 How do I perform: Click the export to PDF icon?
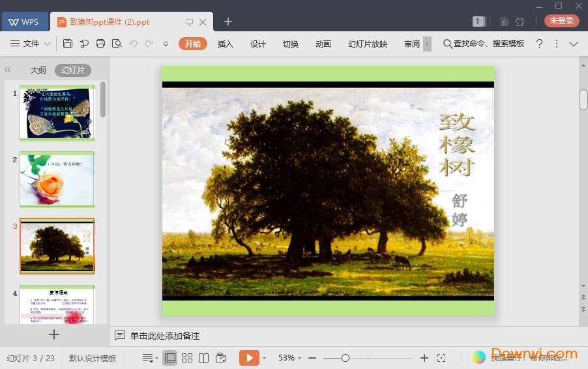point(84,44)
